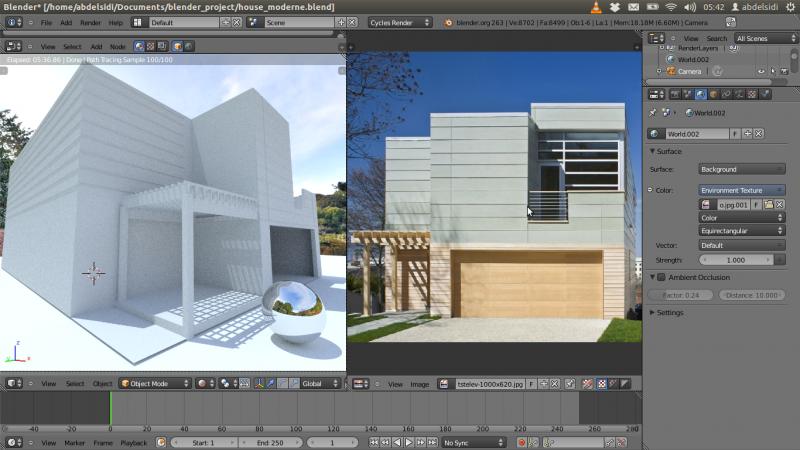Open the World properties tab

click(701, 94)
